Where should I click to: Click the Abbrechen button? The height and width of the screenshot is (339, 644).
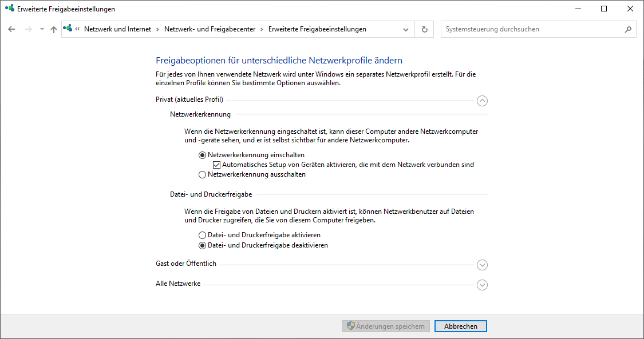461,326
